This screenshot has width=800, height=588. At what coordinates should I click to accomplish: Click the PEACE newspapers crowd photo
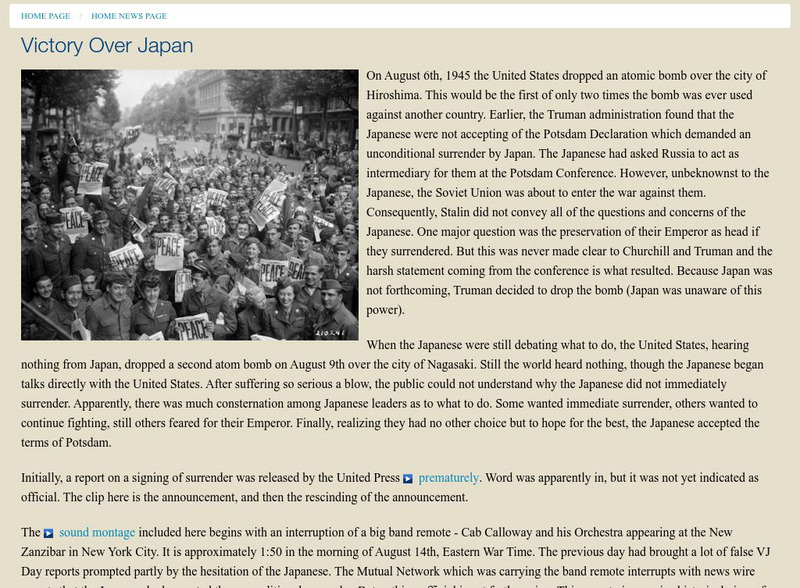pos(190,205)
